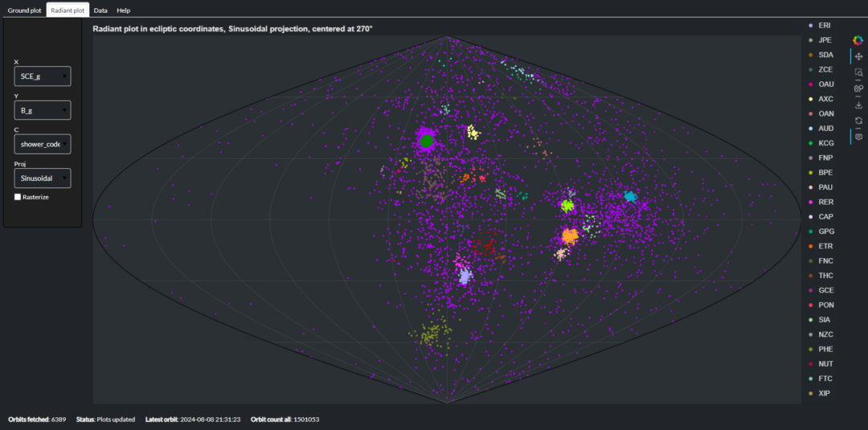Screen dimensions: 868x430
Task: Click the Save plot icon
Action: tap(858, 104)
